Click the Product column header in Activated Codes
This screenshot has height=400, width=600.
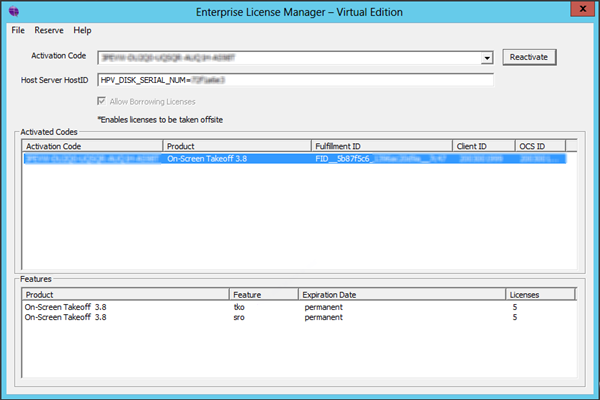click(x=237, y=146)
